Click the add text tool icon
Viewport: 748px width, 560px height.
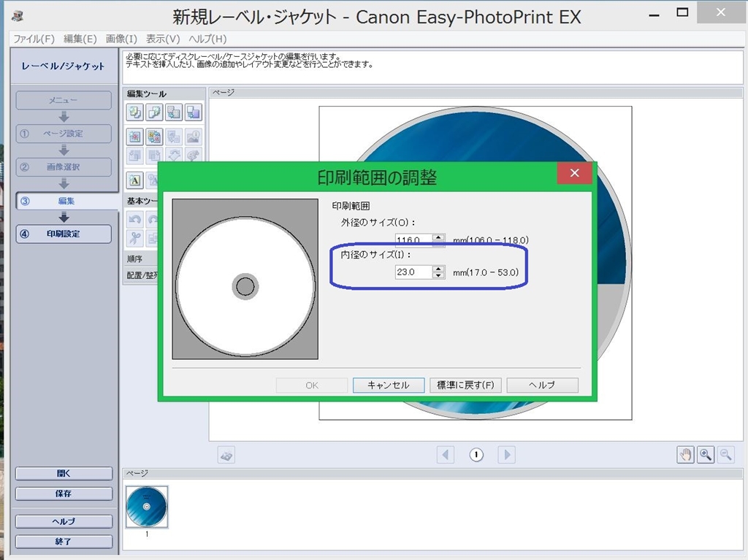pyautogui.click(x=135, y=180)
